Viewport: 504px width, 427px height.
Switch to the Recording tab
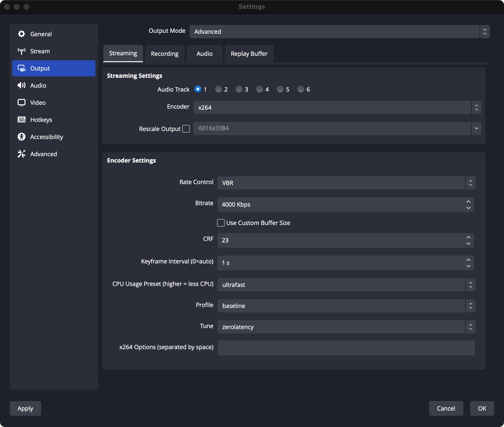[165, 54]
